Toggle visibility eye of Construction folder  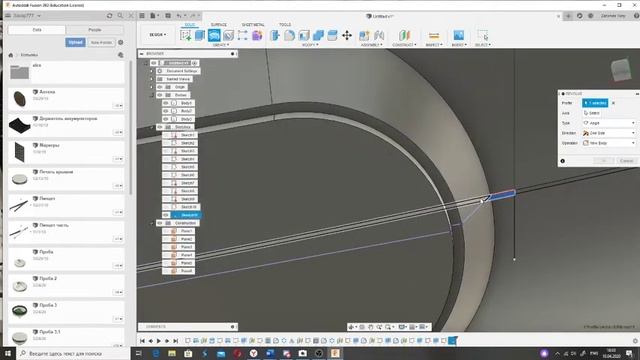[x=160, y=223]
